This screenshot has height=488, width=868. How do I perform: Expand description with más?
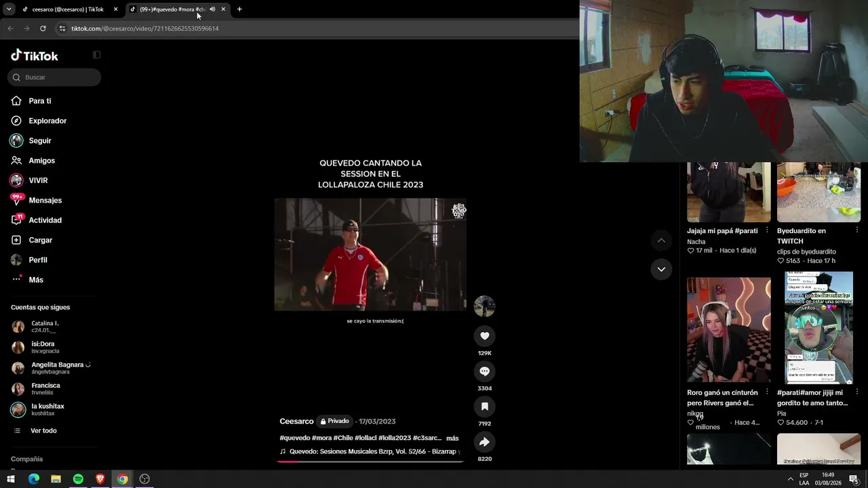click(x=452, y=439)
